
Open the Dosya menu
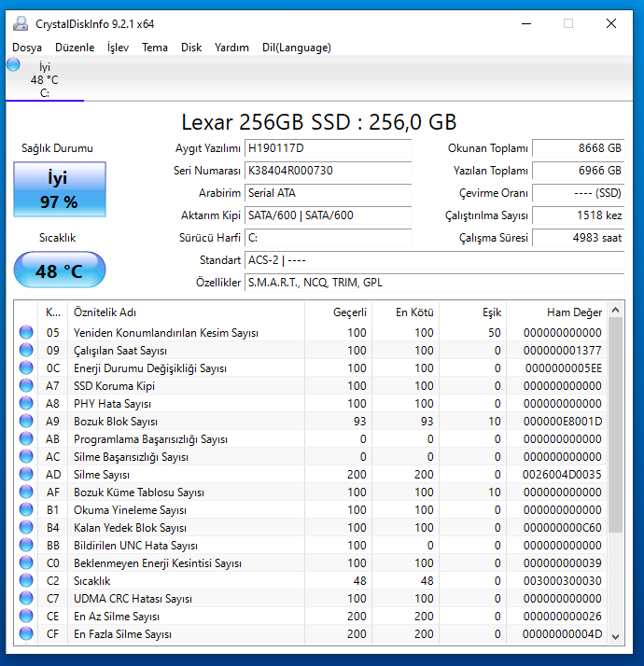[x=27, y=48]
